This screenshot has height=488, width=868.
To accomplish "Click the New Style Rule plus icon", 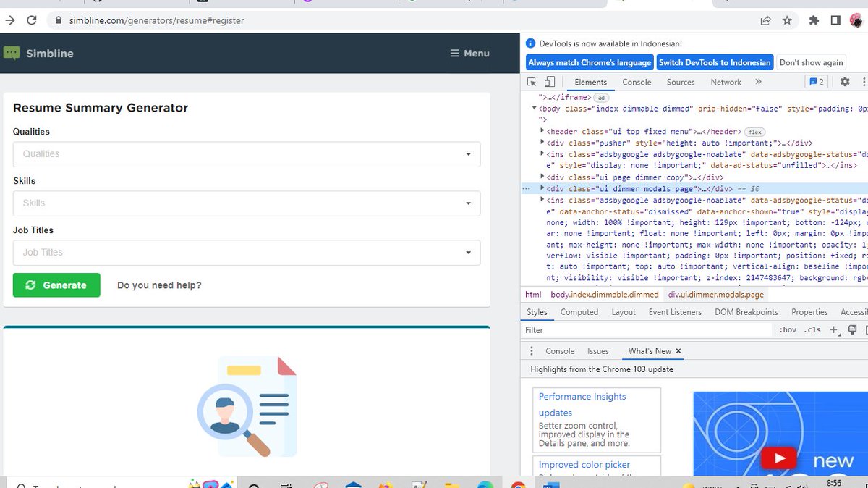I will click(833, 330).
